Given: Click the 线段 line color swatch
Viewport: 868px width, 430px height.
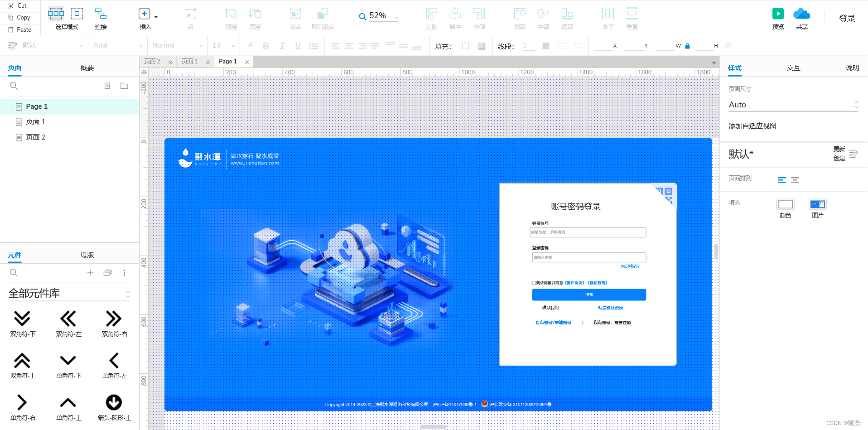Looking at the screenshot, I should point(546,46).
